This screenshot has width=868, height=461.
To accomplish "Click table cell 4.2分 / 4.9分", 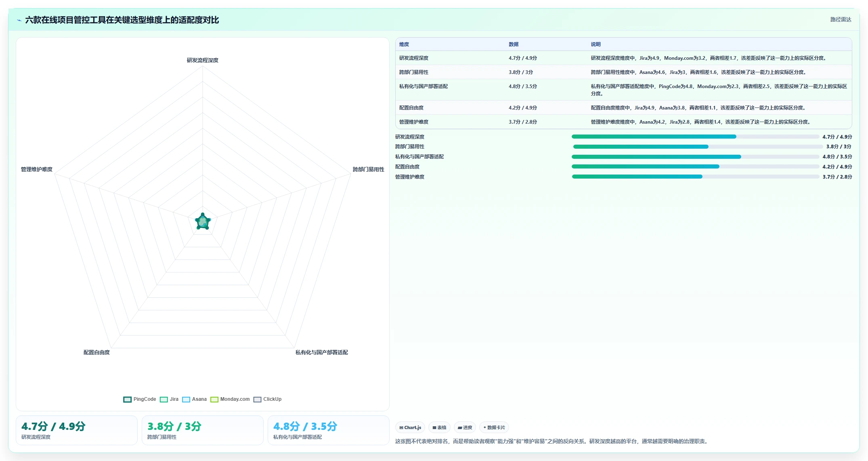I will click(522, 108).
